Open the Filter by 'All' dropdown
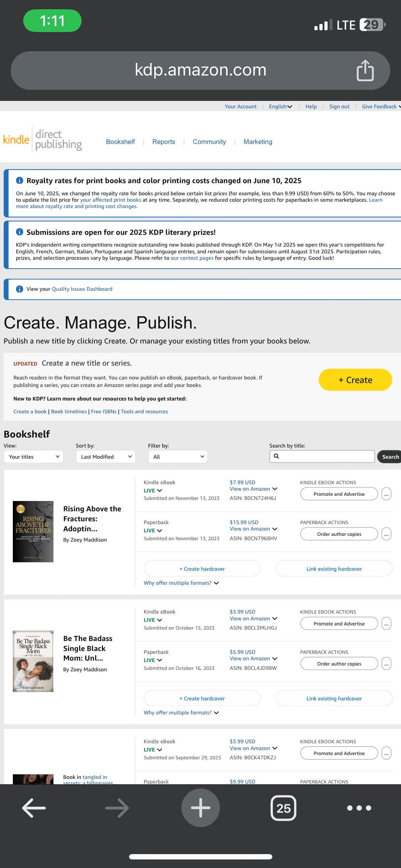The width and height of the screenshot is (401, 868). [x=178, y=457]
